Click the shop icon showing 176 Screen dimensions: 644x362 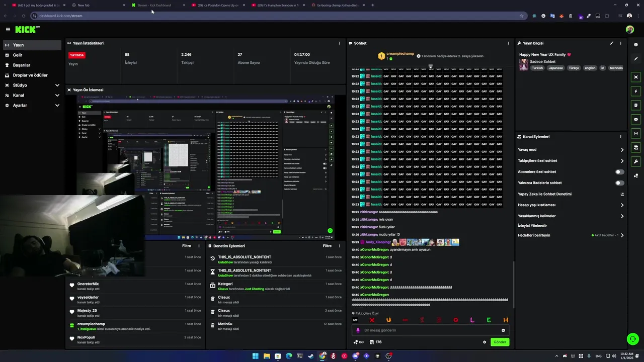375,342
